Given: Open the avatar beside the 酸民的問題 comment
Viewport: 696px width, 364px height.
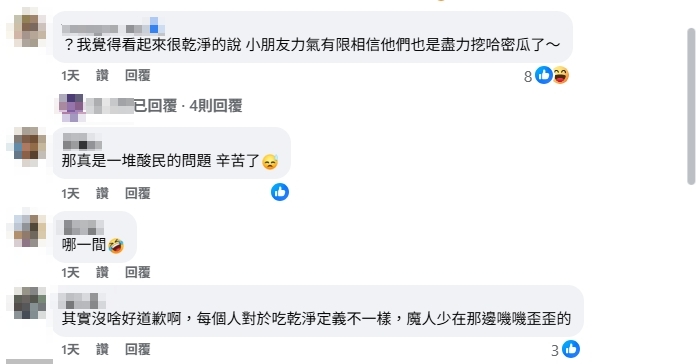Looking at the screenshot, I should (x=29, y=144).
